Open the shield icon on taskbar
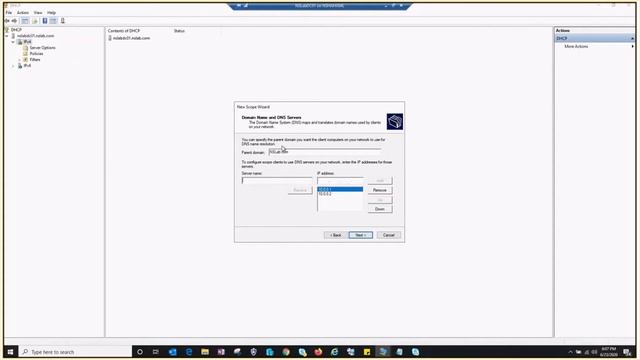 pyautogui.click(x=253, y=352)
